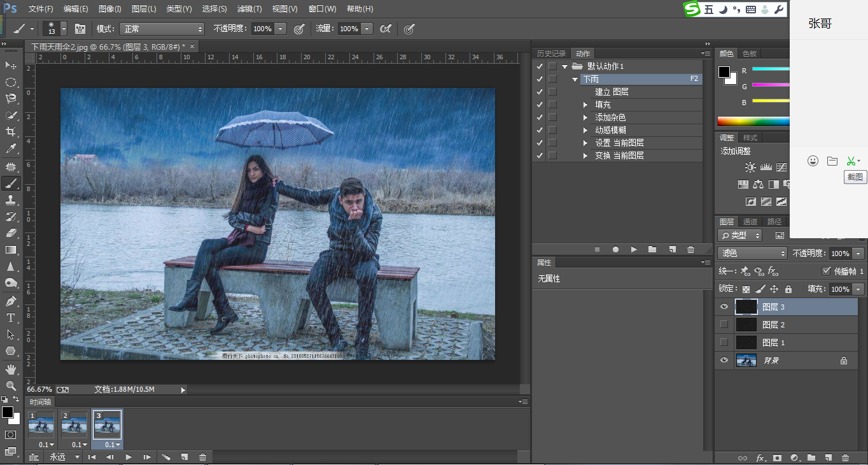The width and height of the screenshot is (868, 465).
Task: Hide layer 图层 3 visibility eye
Action: pos(724,307)
